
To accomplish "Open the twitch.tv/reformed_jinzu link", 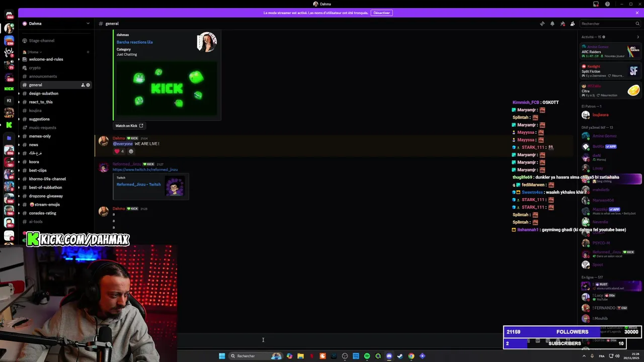I will tap(145, 170).
